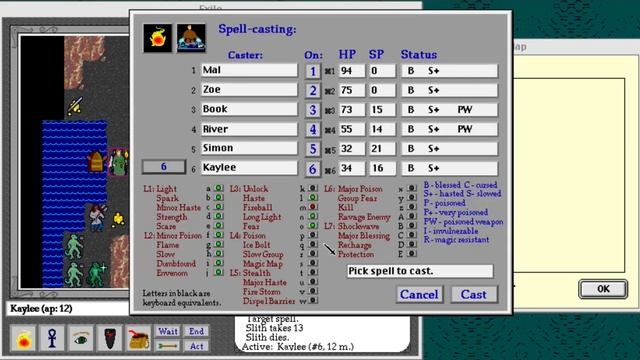This screenshot has width=640, height=360.
Task: Target spell on character 6 Kaylee
Action: click(x=313, y=169)
